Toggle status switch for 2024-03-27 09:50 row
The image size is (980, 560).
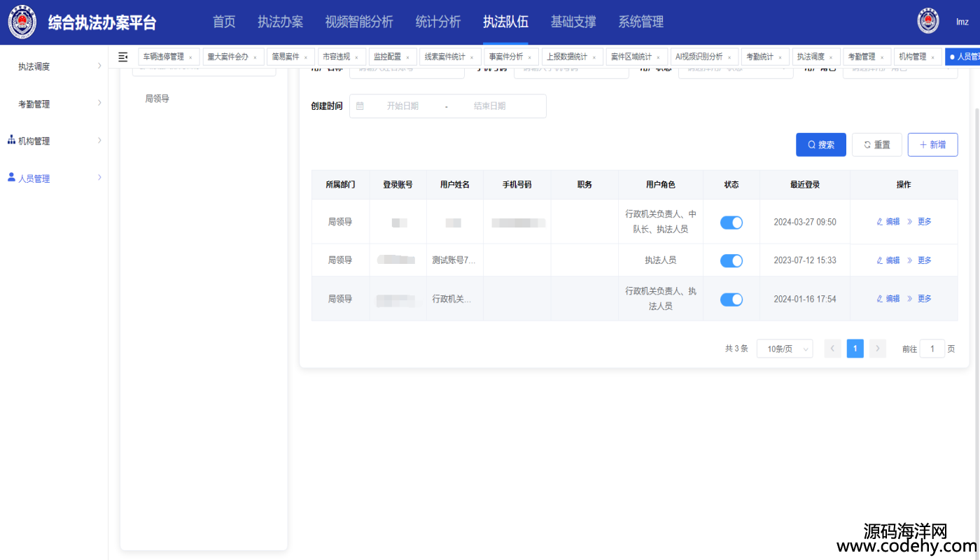[731, 223]
